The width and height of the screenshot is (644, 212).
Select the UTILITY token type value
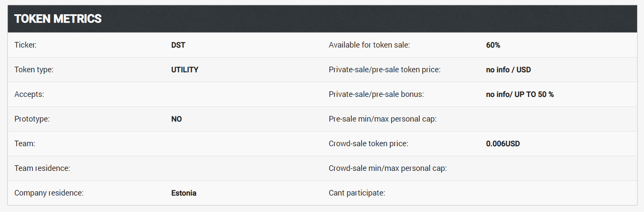pyautogui.click(x=185, y=70)
